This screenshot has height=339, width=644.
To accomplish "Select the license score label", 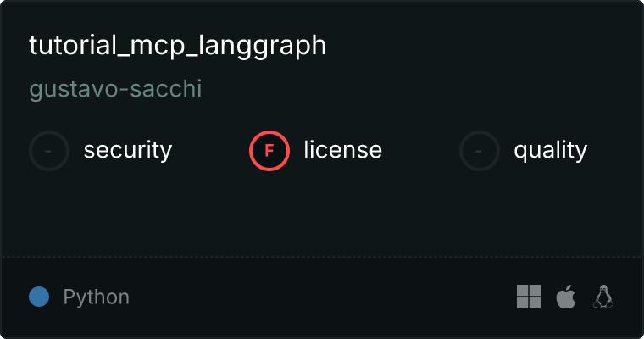I will [x=343, y=149].
